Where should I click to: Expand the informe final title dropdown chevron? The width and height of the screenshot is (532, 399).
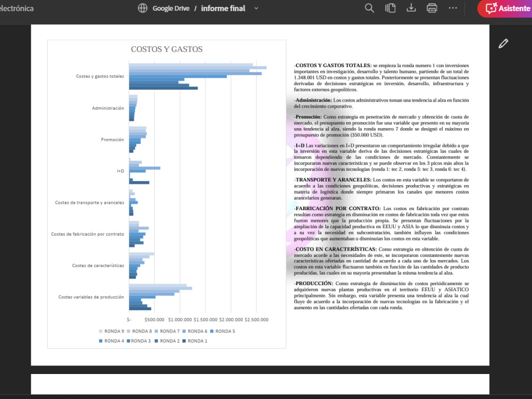256,8
